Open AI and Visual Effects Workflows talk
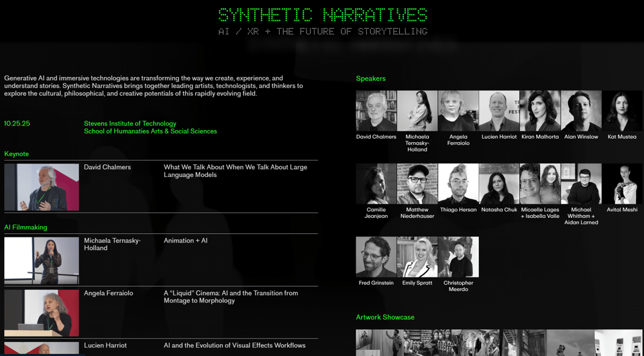 pyautogui.click(x=234, y=345)
